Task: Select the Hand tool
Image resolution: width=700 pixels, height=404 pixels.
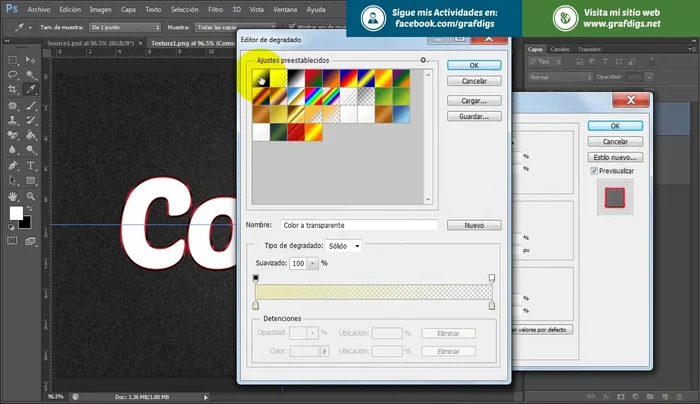Action: (13, 195)
